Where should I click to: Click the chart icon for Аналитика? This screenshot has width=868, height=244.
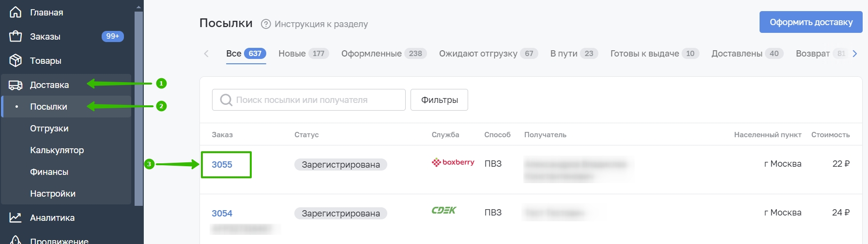15,217
